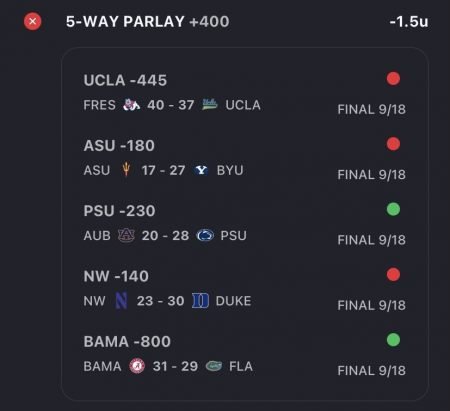Viewport: 450px width, 411px height.
Task: Click the Florida Gators logo
Action: 214,366
